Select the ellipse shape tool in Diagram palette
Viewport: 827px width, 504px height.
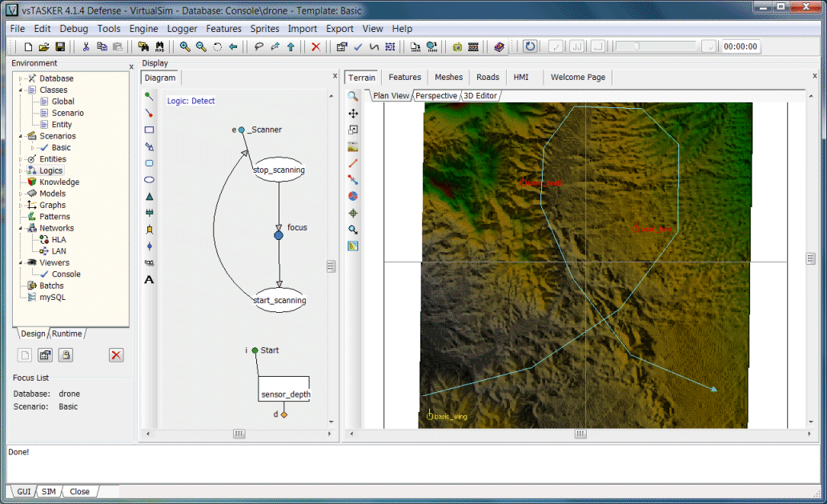149,180
